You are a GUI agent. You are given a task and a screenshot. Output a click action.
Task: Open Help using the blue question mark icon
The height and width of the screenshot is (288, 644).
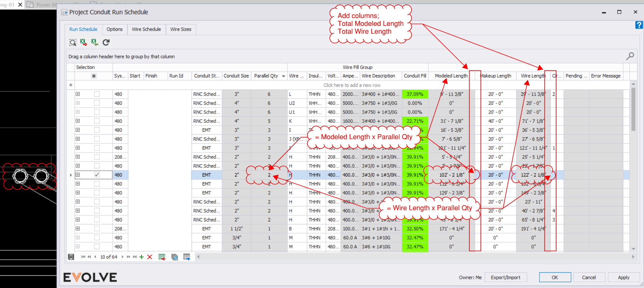(639, 25)
